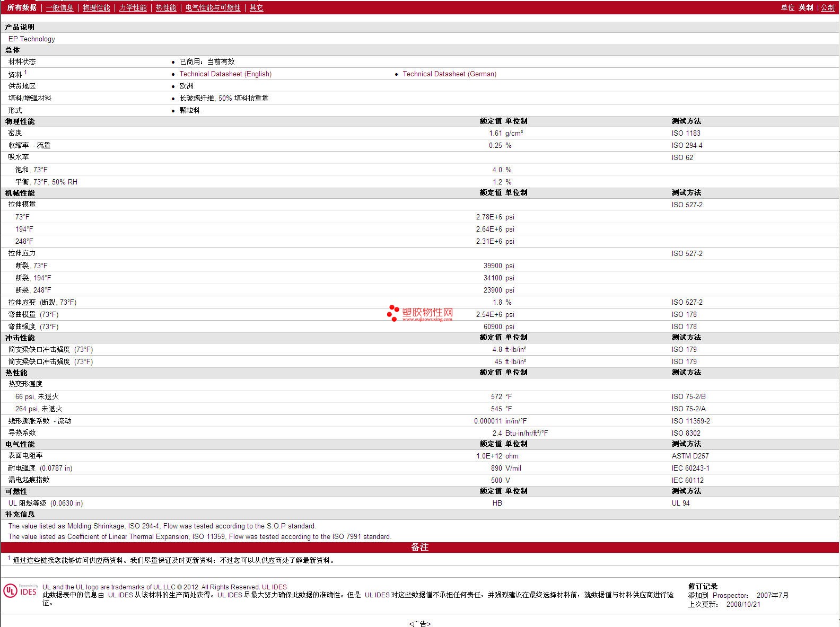Select 英制 units
Viewport: 840px width, 627px height.
click(806, 7)
